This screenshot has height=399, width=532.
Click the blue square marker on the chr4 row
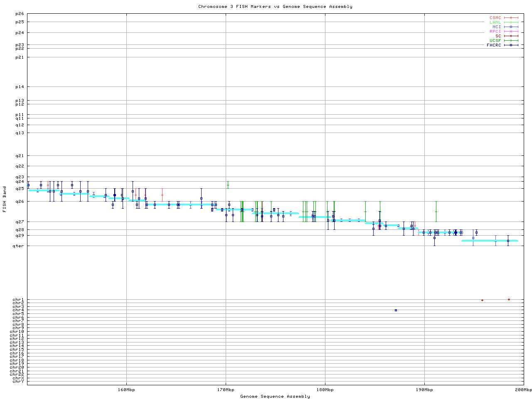396,310
